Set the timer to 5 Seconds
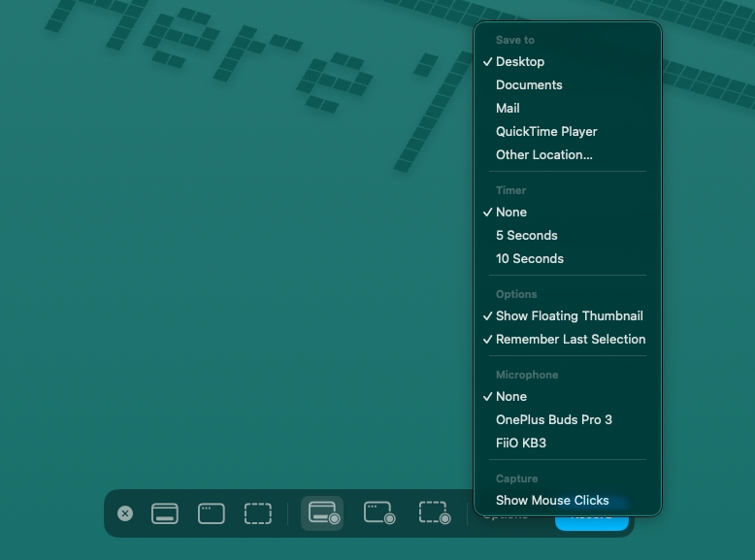Viewport: 755px width, 560px height. [526, 235]
